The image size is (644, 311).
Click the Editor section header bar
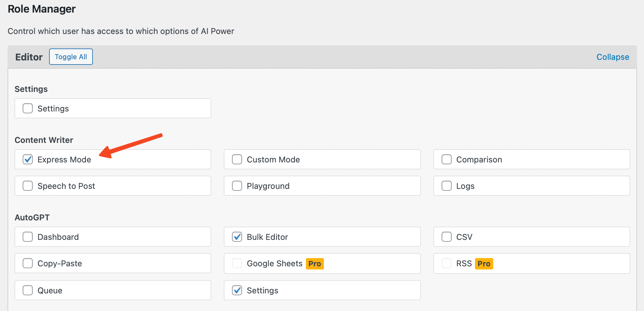click(322, 57)
